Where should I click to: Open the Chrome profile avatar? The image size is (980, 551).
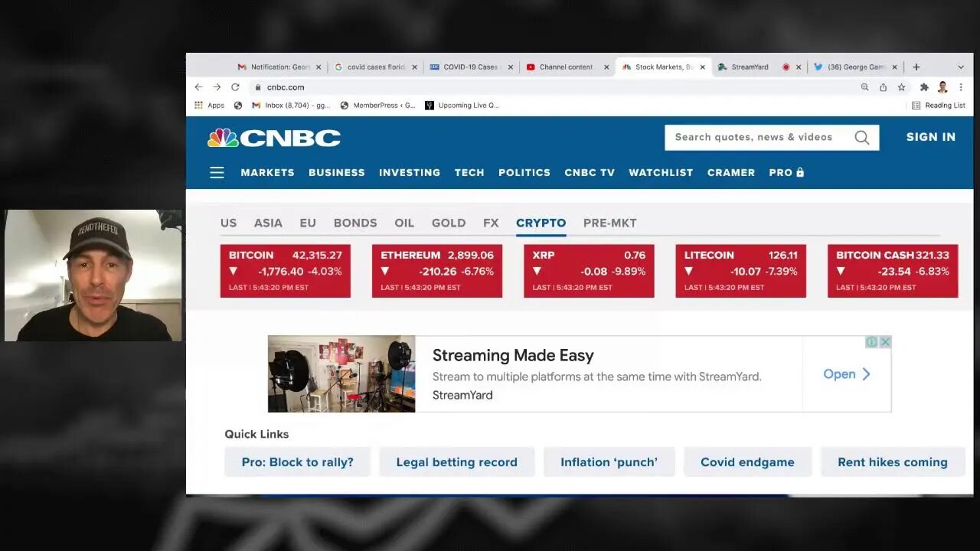942,87
